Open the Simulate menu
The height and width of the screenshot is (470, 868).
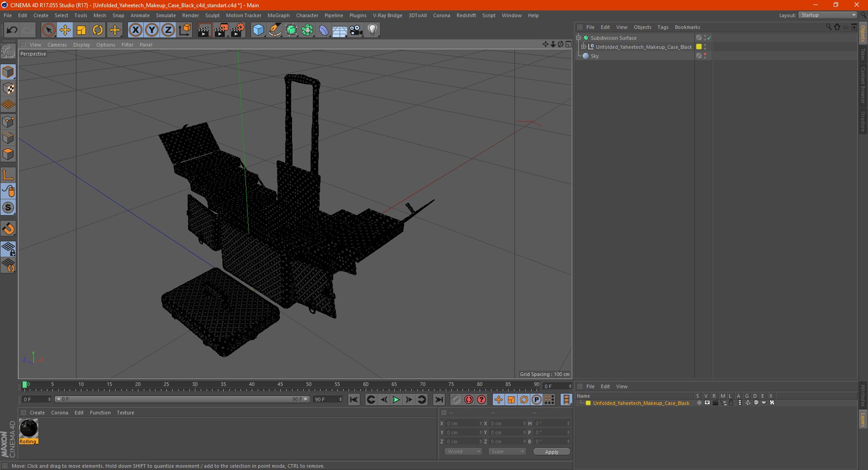click(166, 15)
